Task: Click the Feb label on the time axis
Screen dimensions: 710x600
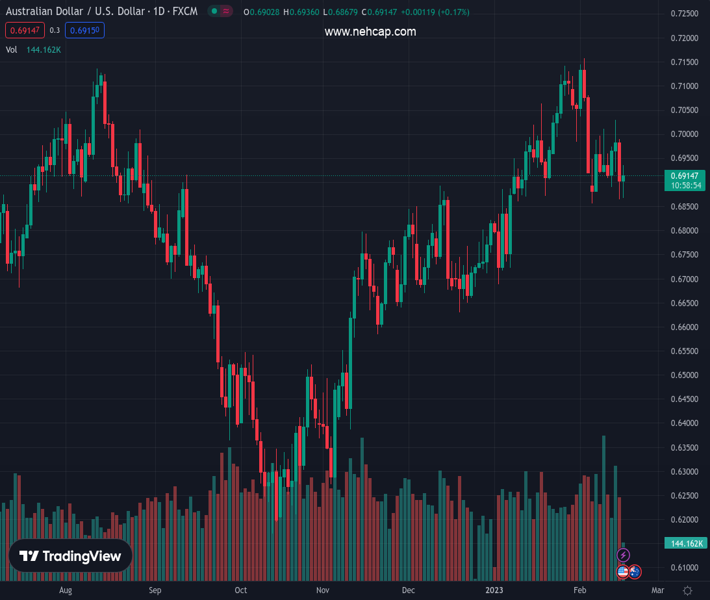Action: (579, 591)
